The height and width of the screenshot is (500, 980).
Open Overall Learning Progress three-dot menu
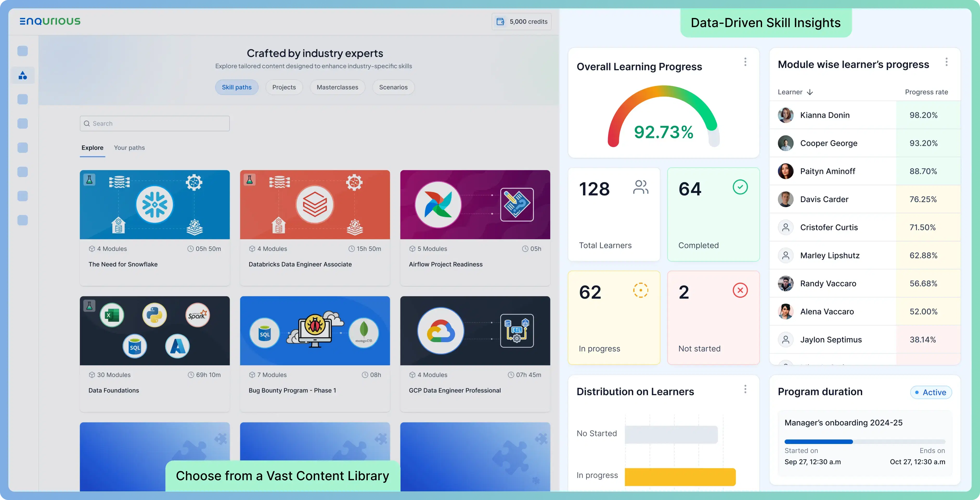pos(745,62)
